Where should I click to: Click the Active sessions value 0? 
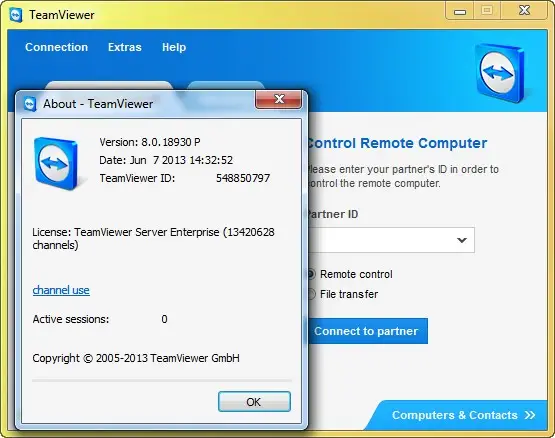tap(164, 319)
